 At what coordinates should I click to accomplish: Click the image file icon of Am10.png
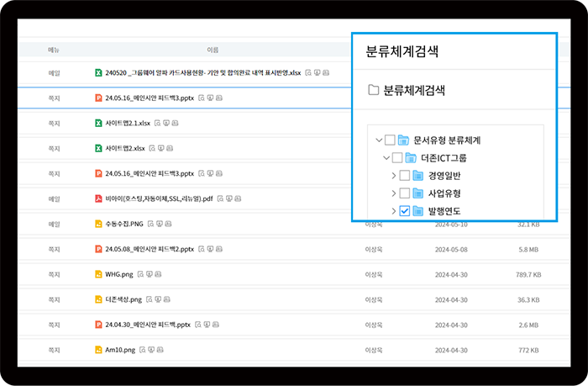pos(98,350)
